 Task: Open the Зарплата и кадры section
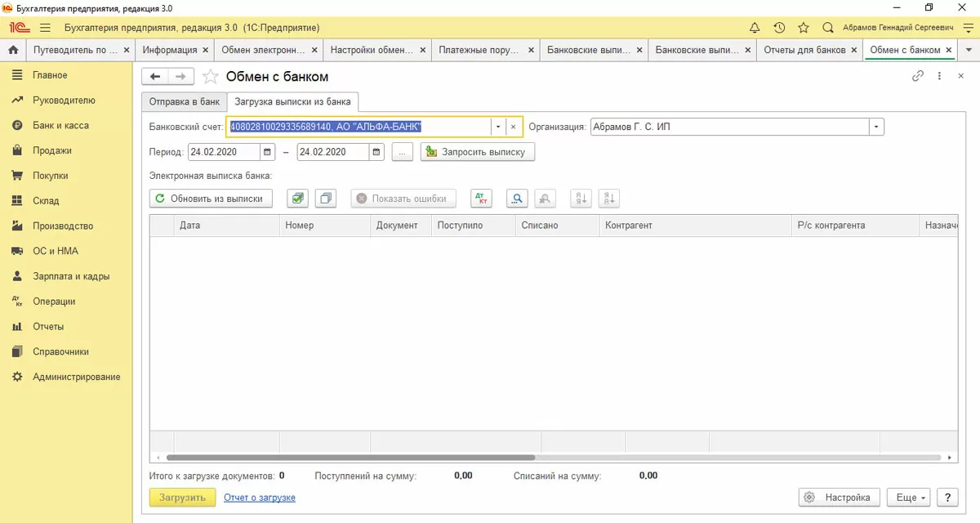click(66, 276)
